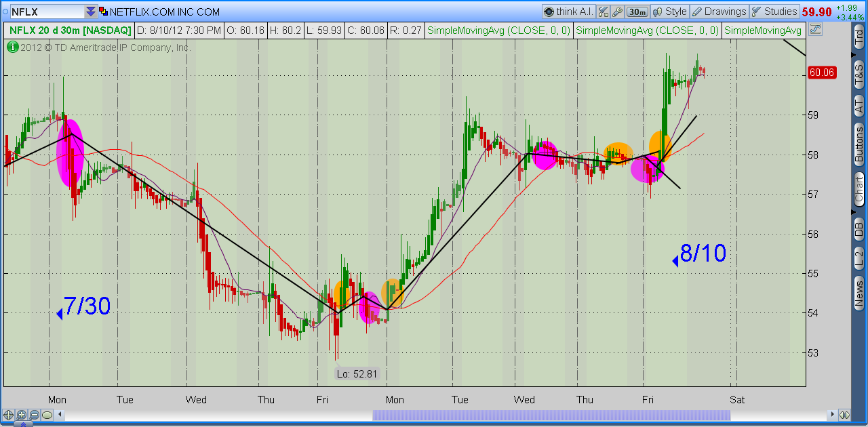Click the third SimpleMovingAvg label

click(x=763, y=30)
